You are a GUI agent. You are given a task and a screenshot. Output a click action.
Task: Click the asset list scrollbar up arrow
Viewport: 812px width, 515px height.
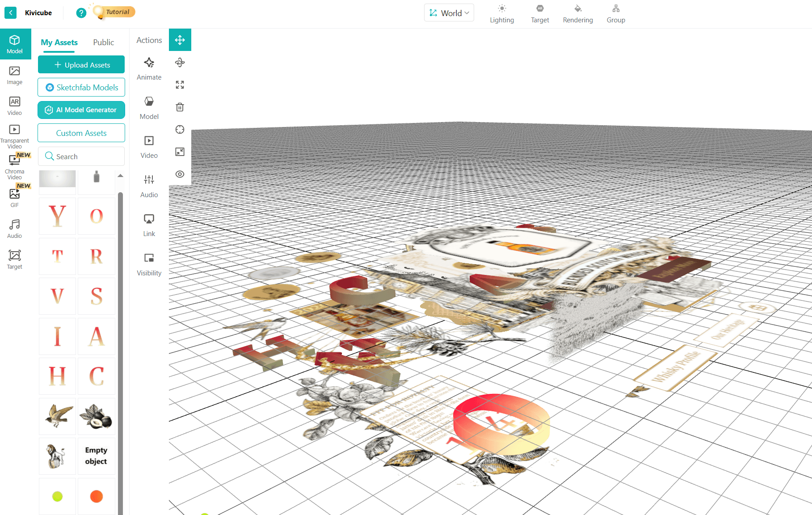coord(120,176)
